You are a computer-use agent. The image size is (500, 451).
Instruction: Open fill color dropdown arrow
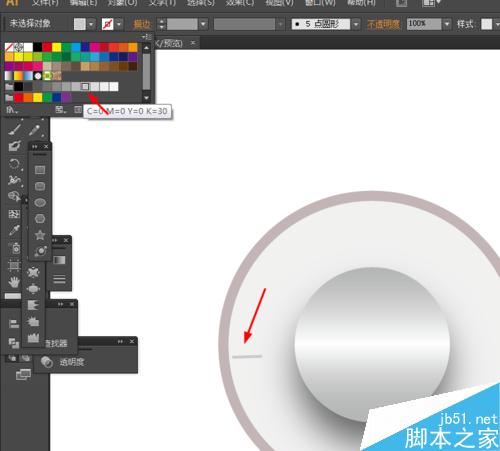91,24
